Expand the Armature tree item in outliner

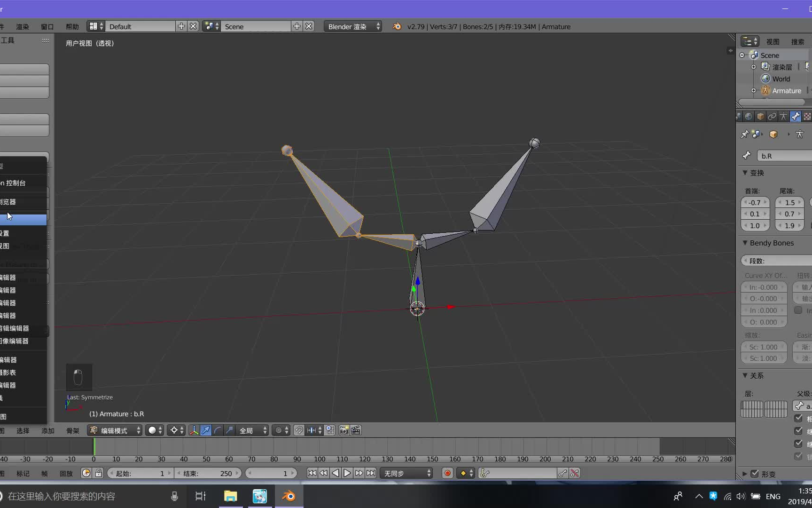[x=754, y=91]
